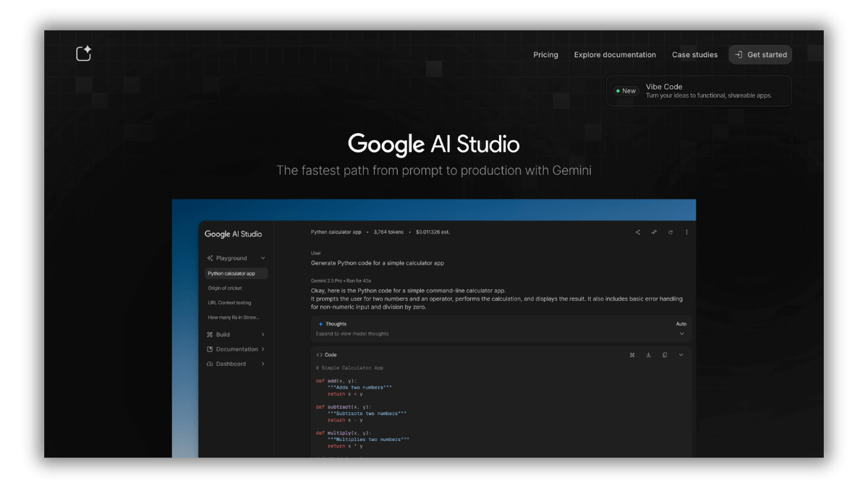Open the URL Context testing chat
The width and height of the screenshot is (868, 488).
(x=229, y=303)
